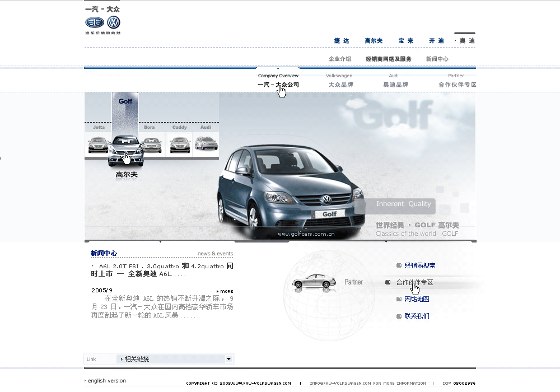Viewport: 560px width, 392px height.
Task: Switch to english version
Action: click(x=107, y=381)
